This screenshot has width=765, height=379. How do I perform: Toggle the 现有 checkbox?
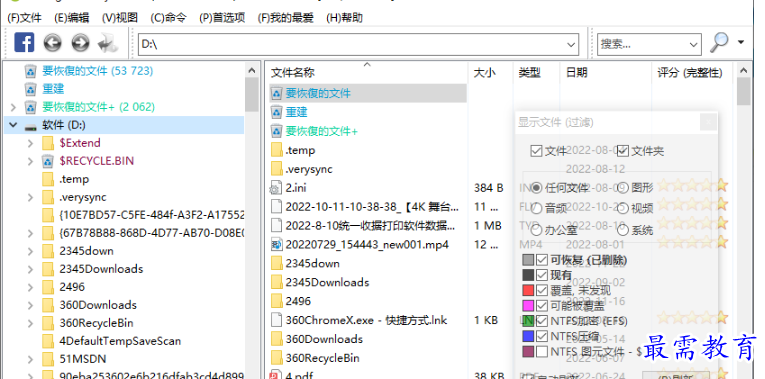coord(542,276)
